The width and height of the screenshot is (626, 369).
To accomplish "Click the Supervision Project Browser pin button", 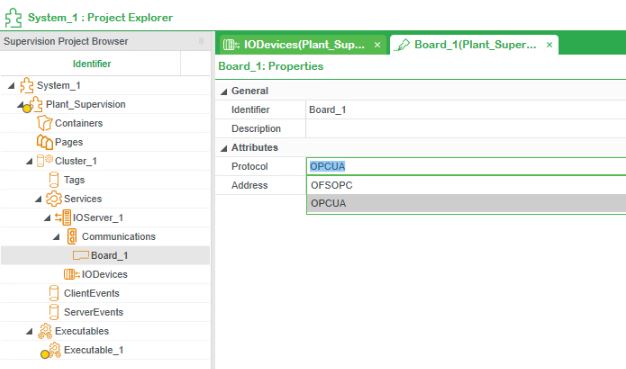I will pyautogui.click(x=201, y=41).
